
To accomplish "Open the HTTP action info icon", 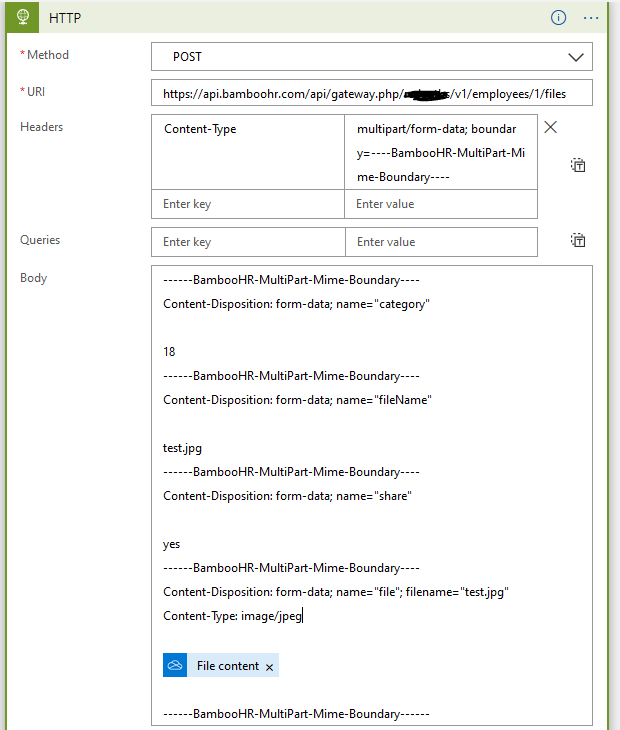I will coord(559,18).
